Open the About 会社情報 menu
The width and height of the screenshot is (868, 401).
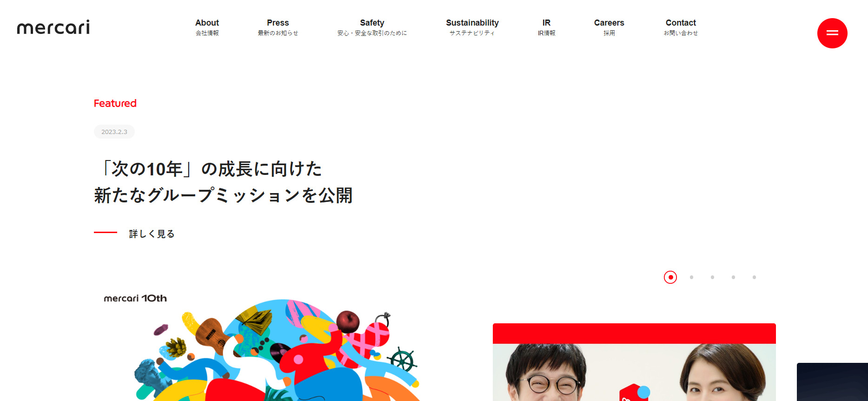[x=207, y=27]
